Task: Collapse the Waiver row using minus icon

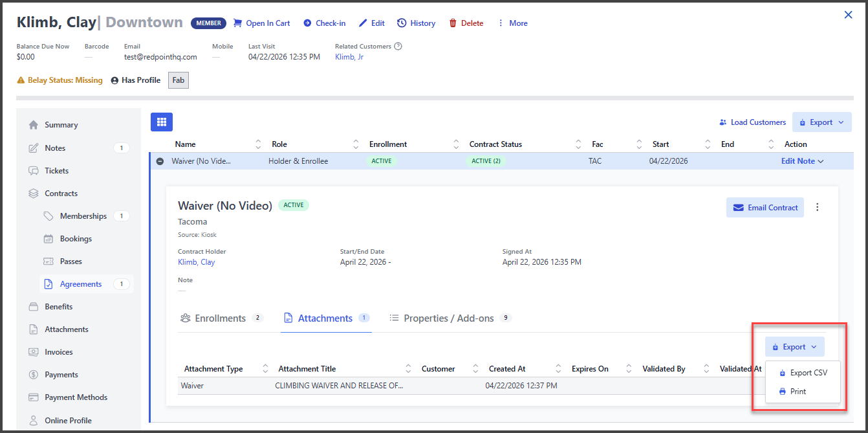Action: click(160, 161)
